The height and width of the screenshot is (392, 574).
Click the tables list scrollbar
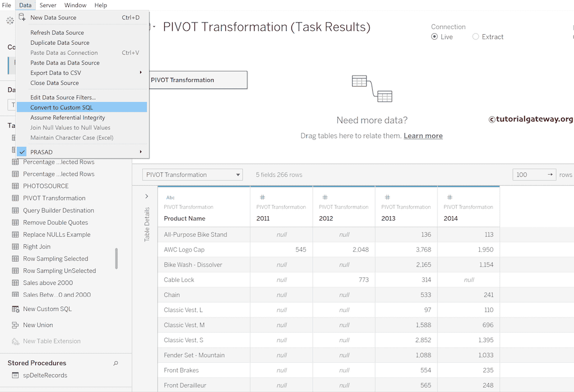tap(117, 258)
